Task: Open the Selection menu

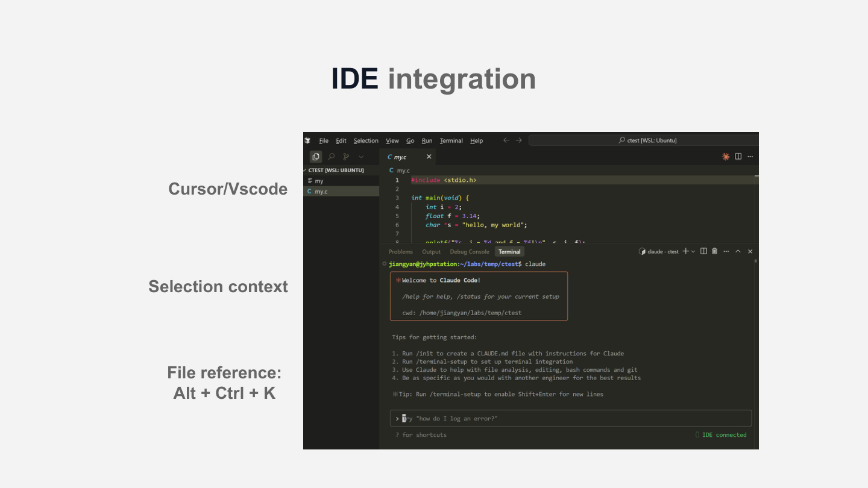Action: [366, 140]
